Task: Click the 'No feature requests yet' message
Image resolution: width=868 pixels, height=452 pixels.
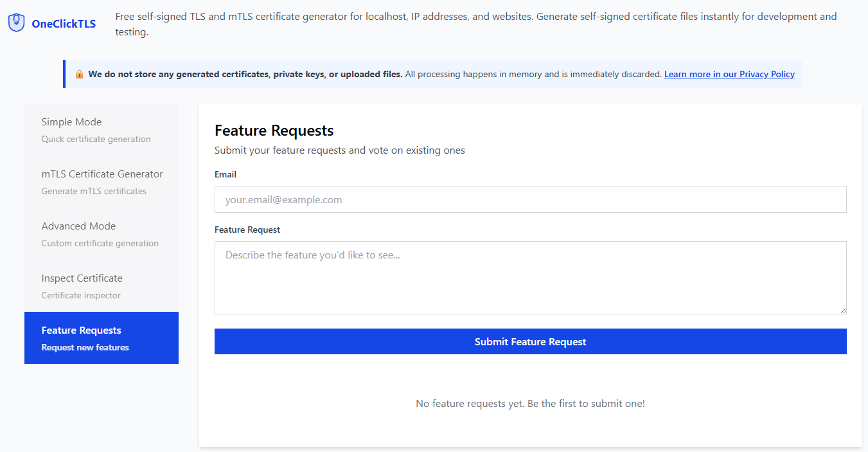Action: pos(530,403)
